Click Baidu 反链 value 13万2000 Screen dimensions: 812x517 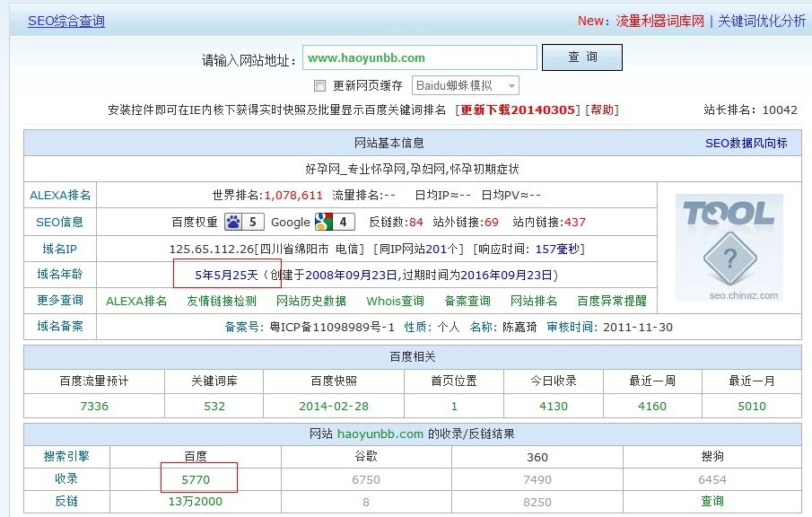(x=196, y=502)
